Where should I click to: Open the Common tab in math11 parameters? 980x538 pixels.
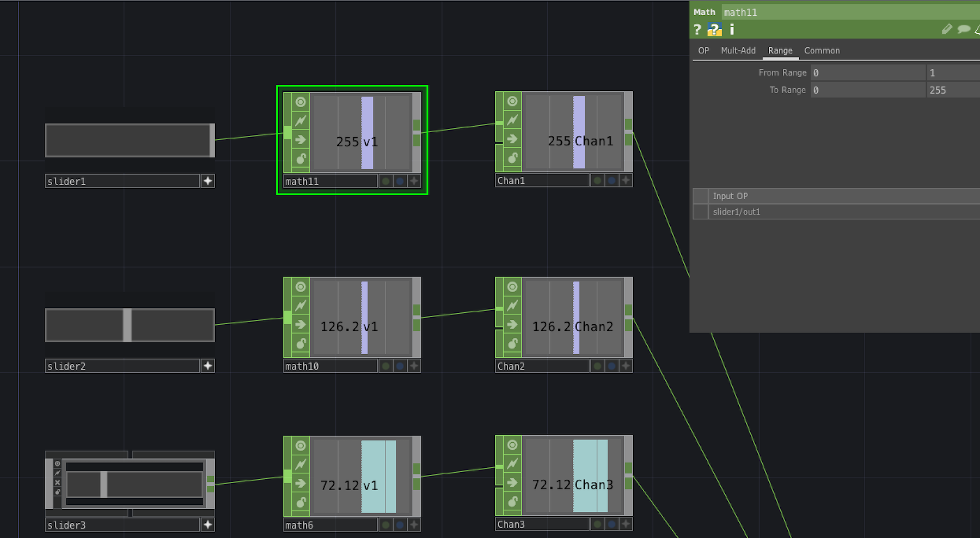[x=822, y=50]
